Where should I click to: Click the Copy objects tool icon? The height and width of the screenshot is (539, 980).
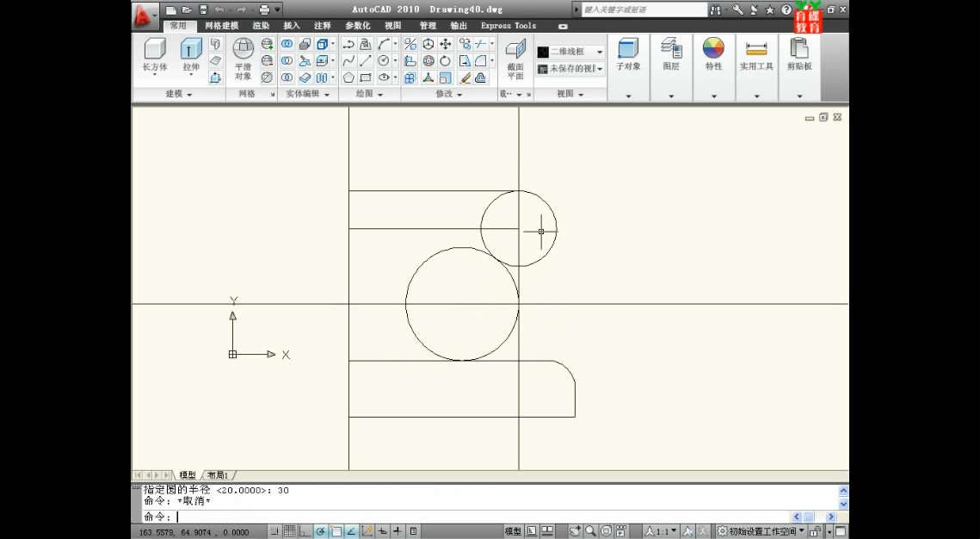465,44
